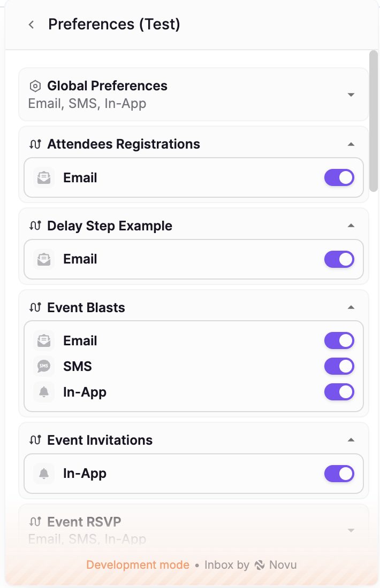Click the workflow icon beside Attendees Registrations
Image resolution: width=380 pixels, height=588 pixels.
[x=35, y=144]
